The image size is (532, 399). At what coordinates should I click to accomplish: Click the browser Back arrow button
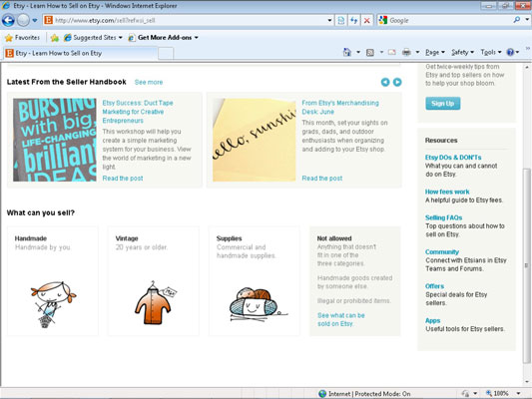tap(8, 20)
